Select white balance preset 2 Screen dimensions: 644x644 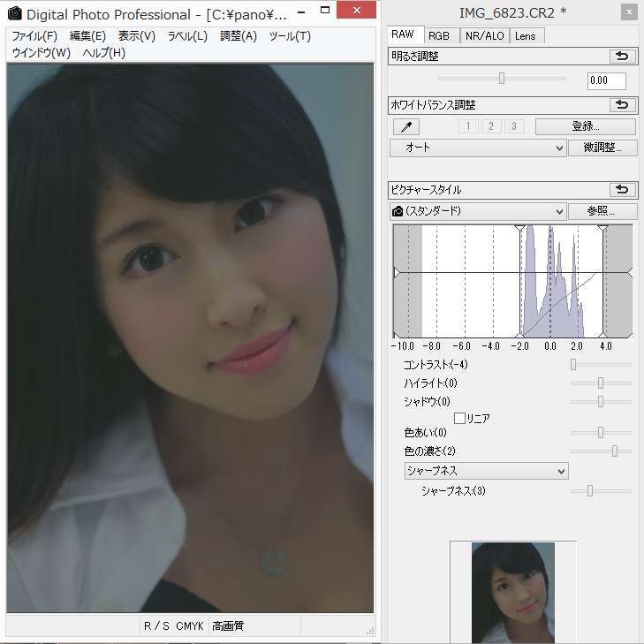(x=491, y=126)
